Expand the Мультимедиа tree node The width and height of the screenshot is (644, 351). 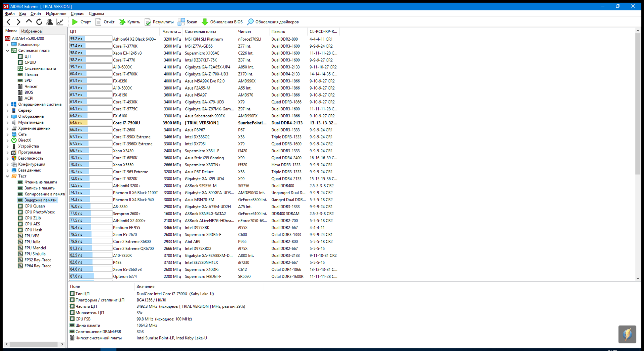[x=8, y=123]
